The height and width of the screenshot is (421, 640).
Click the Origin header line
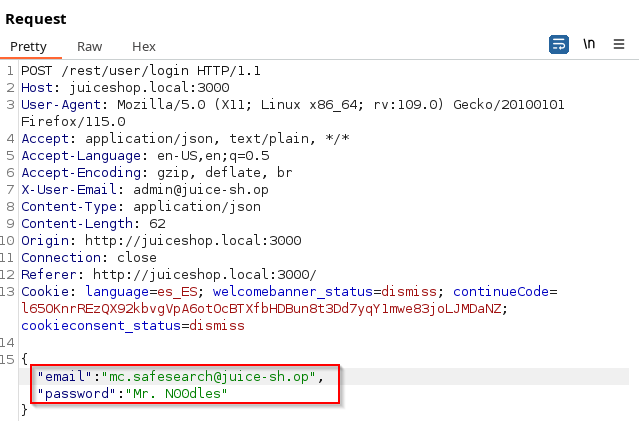pos(161,241)
